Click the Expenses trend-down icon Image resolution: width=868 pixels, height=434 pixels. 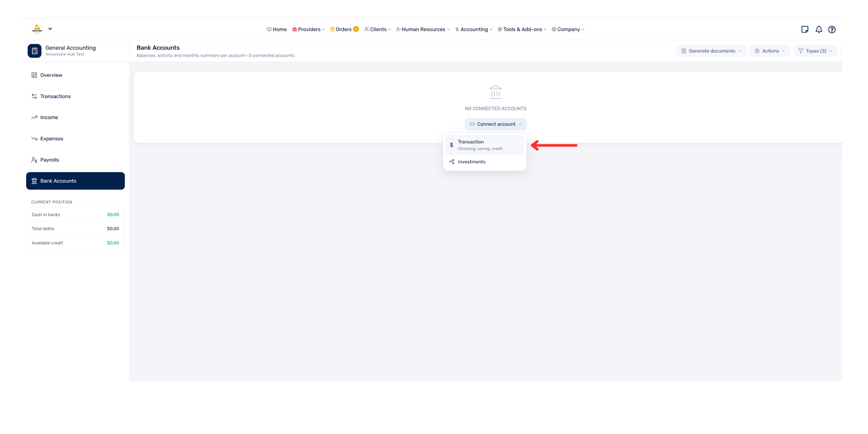[34, 139]
